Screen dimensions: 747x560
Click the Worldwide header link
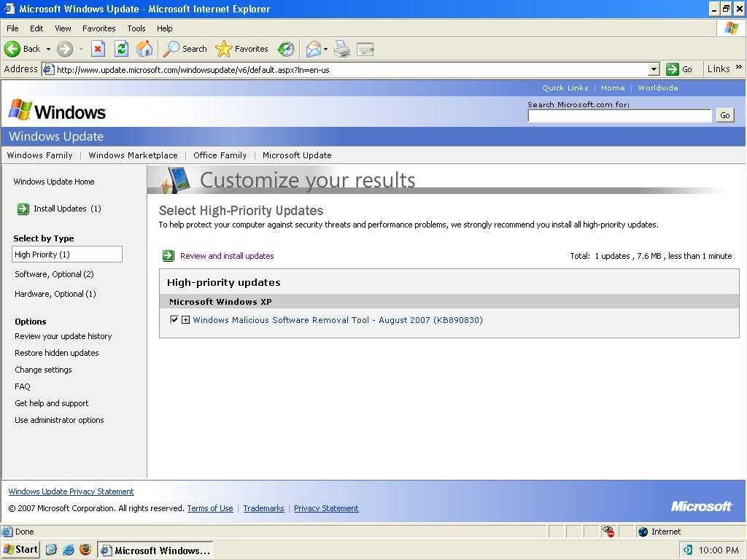click(x=658, y=87)
